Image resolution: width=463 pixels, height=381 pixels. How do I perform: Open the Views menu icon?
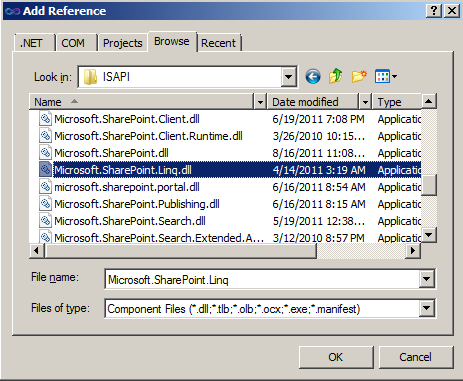coord(382,76)
